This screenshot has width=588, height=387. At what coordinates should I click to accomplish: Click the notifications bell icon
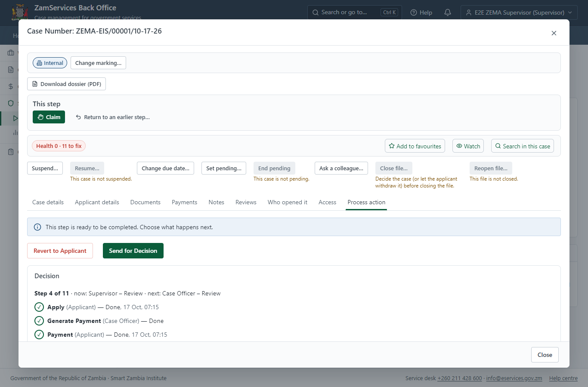tap(448, 12)
